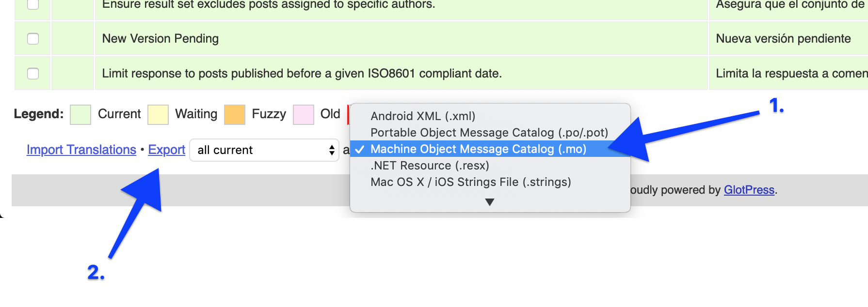Click the orange Fuzzy legend swatch

[235, 115]
